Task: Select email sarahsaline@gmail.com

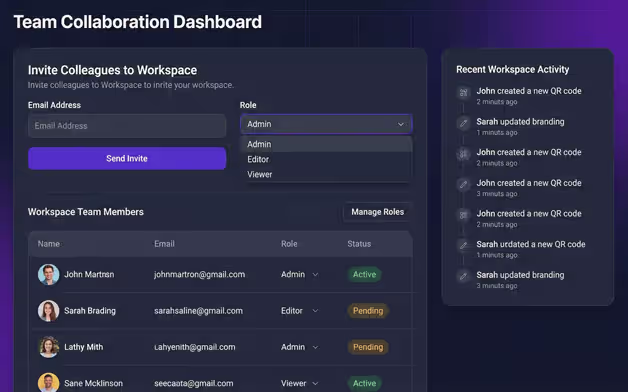Action: tap(198, 311)
